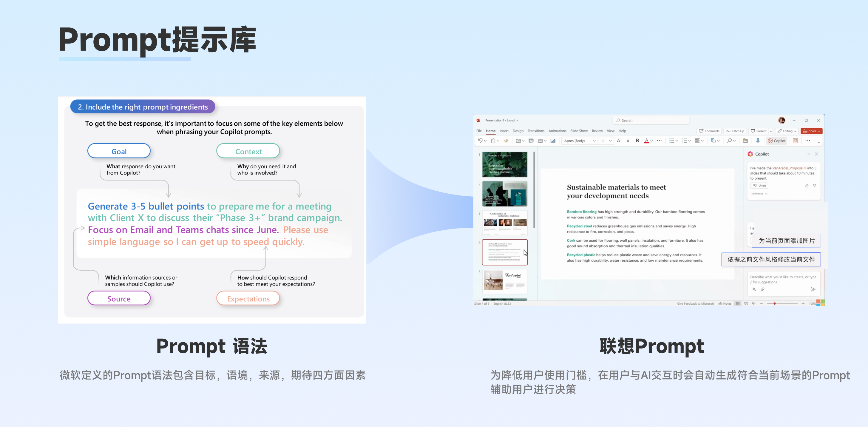Collapse the ribbon with right-end chevron
The height and width of the screenshot is (427, 868).
[x=819, y=142]
